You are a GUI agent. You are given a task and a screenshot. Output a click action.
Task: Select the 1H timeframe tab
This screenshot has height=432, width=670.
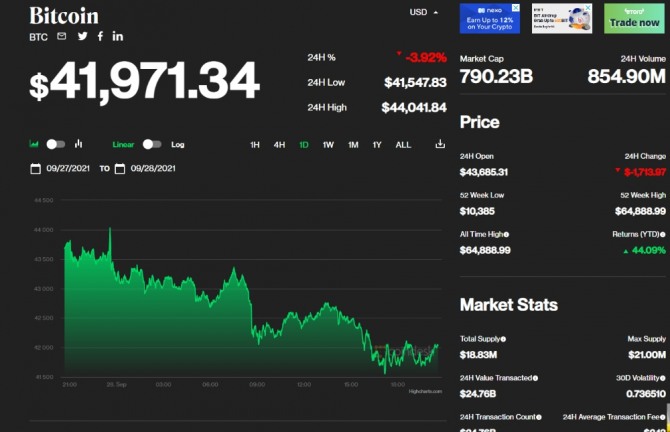(x=255, y=145)
